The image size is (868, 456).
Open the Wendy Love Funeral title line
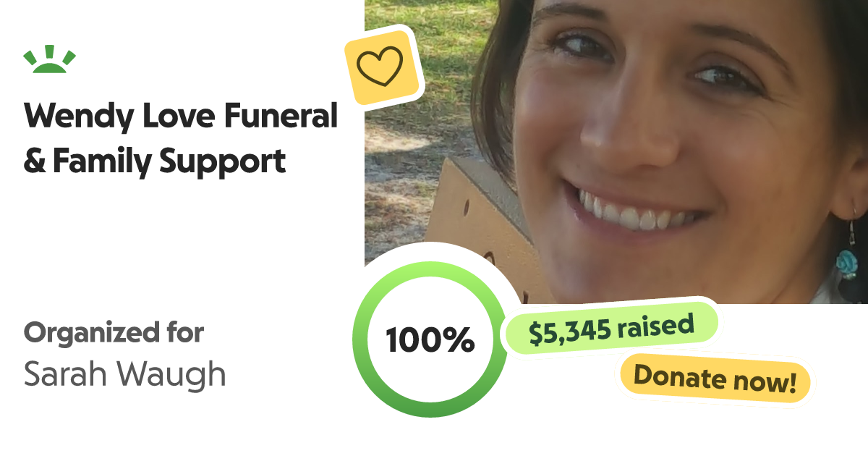pos(181,116)
